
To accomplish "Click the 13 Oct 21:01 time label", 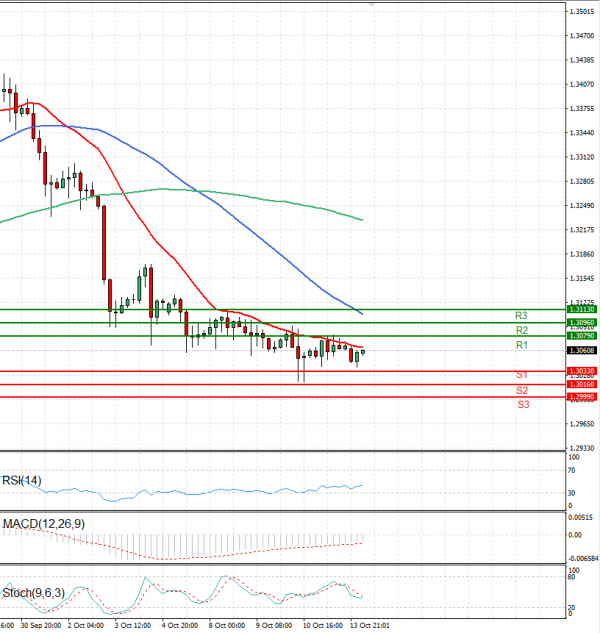I will click(370, 625).
